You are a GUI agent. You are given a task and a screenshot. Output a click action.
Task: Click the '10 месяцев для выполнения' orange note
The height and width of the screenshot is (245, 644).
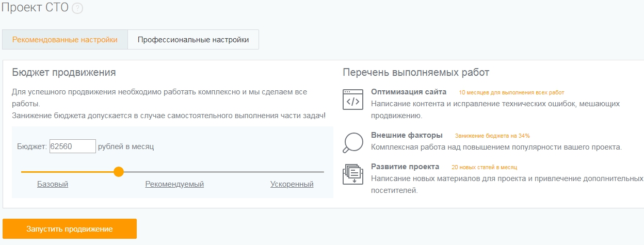coord(511,93)
